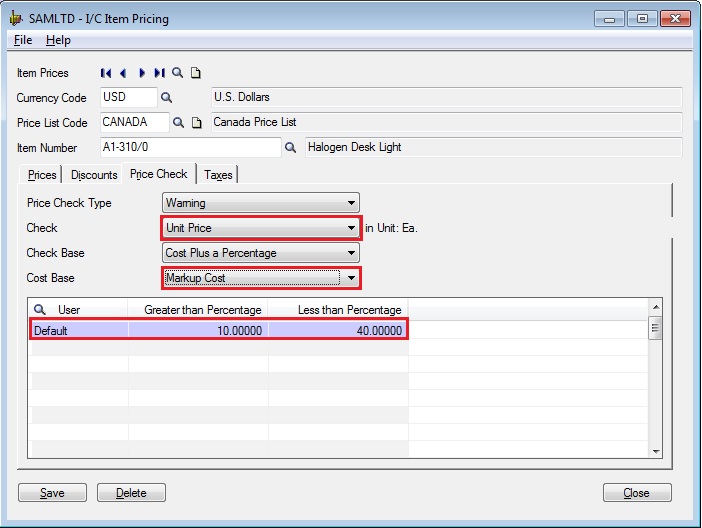Open the File menu
702x528 pixels.
coord(23,40)
